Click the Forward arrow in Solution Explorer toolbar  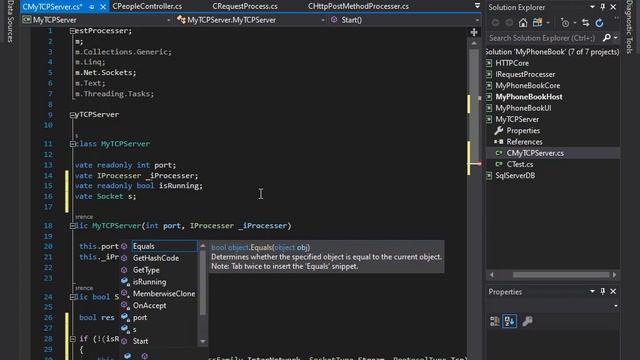(509, 23)
